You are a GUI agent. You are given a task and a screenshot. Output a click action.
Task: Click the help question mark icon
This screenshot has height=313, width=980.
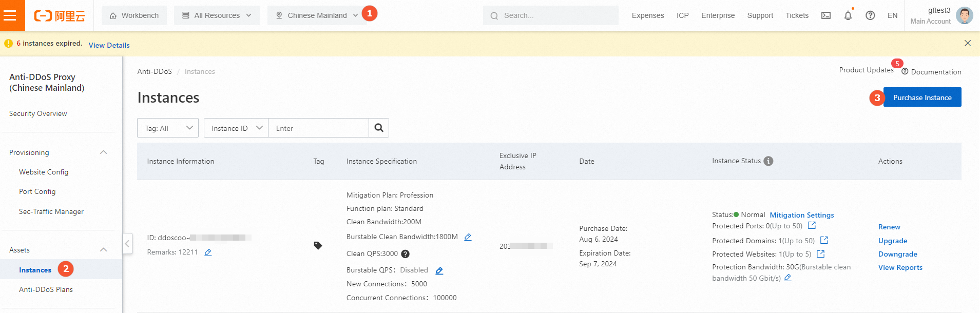tap(870, 15)
